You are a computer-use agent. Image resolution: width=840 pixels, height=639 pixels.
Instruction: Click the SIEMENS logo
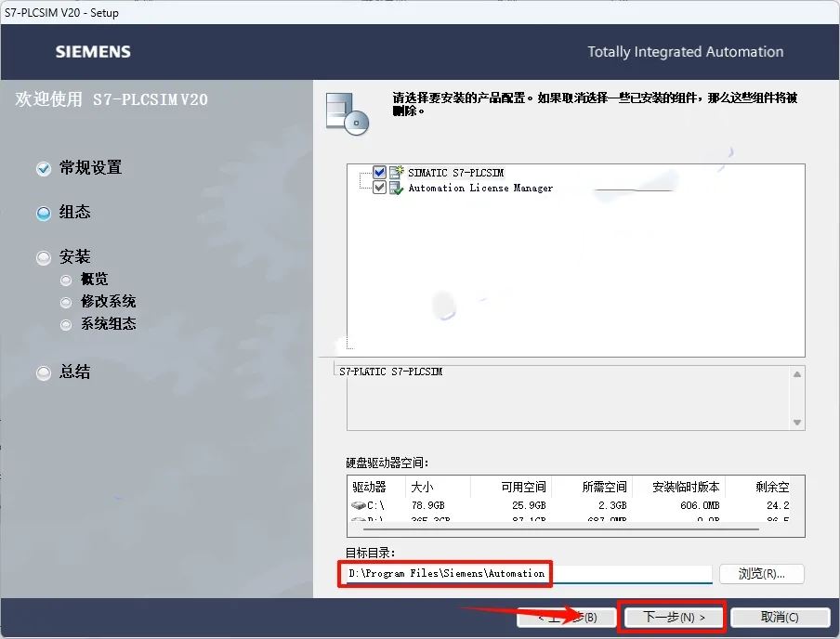tap(93, 52)
